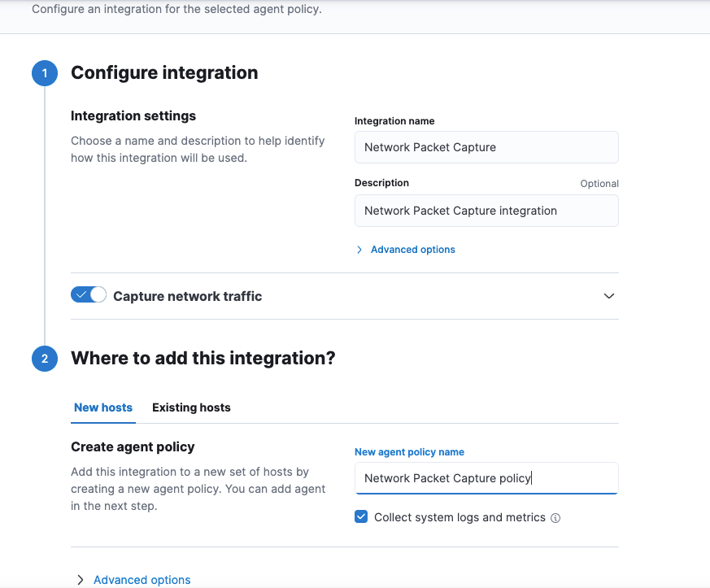Viewport: 710px width, 588px height.
Task: Switch to the Existing hosts tab
Action: [191, 407]
